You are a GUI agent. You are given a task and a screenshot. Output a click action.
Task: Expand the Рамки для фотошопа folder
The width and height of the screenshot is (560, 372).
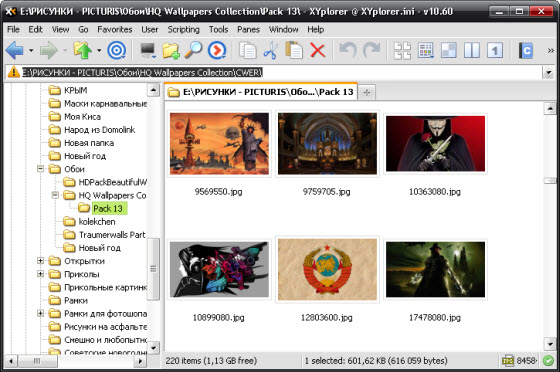40,313
